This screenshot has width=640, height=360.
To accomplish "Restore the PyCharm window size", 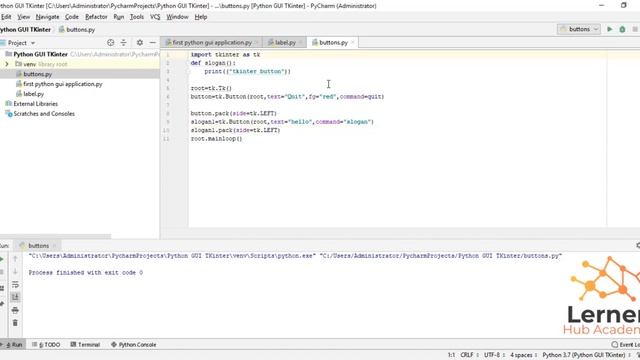I will click(623, 5).
